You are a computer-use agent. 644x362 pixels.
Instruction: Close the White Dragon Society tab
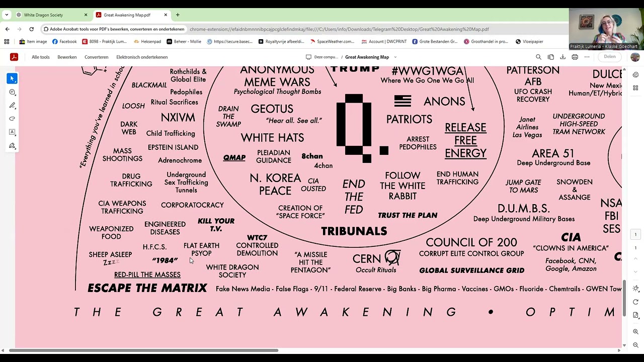tap(86, 15)
